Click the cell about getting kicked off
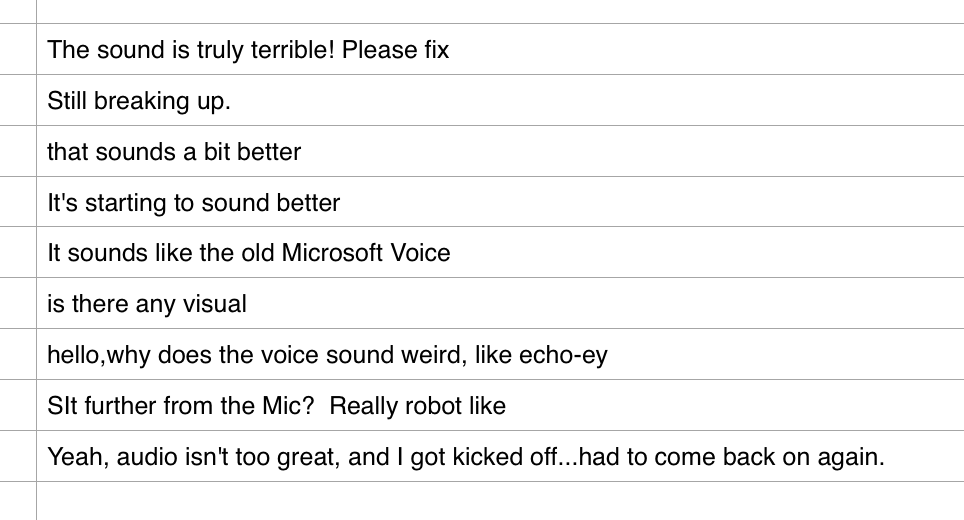 [500, 456]
